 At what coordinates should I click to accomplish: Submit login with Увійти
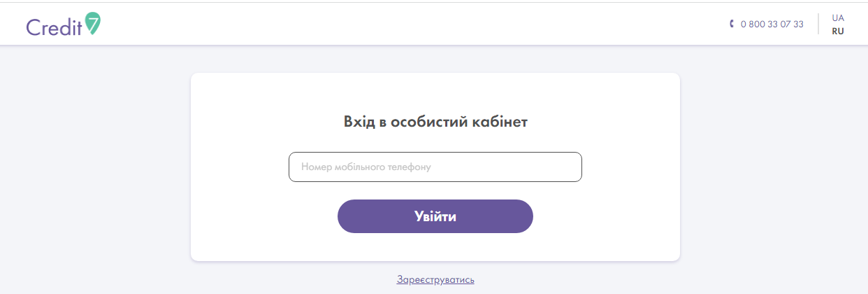point(435,216)
